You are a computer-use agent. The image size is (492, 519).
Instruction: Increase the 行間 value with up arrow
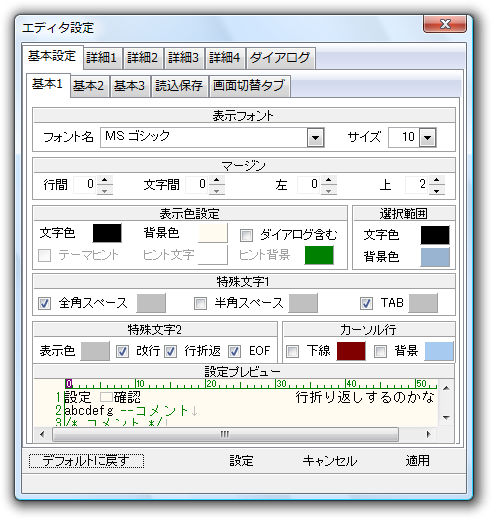click(105, 180)
